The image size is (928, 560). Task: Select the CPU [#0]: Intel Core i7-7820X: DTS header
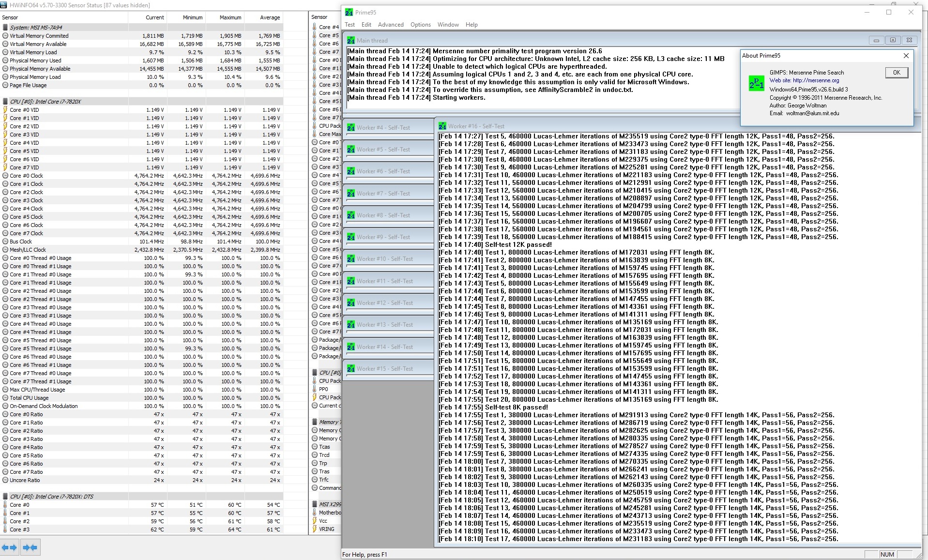point(141,497)
